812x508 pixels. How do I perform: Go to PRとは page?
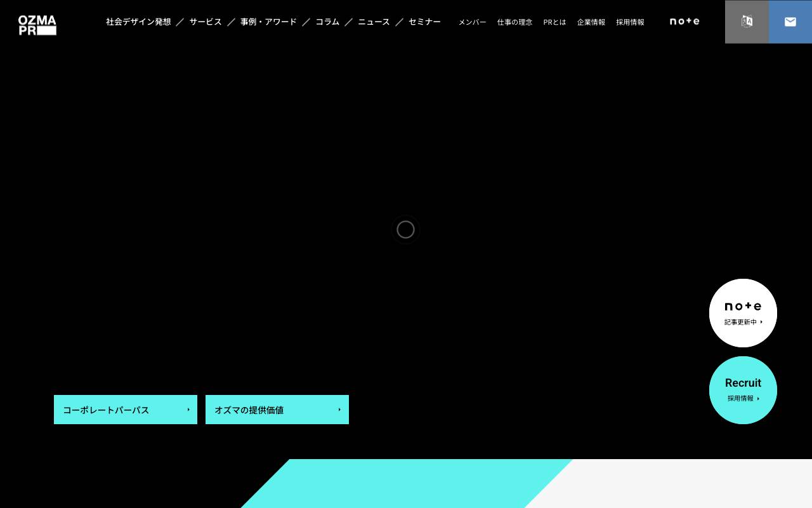point(555,22)
